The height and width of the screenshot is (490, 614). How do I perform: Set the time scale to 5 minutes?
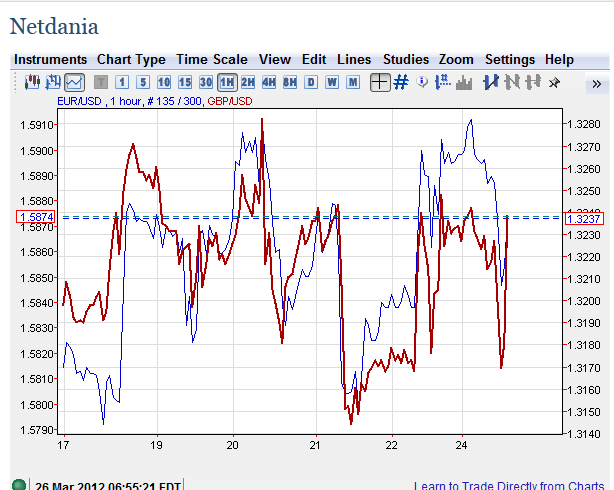pyautogui.click(x=143, y=82)
